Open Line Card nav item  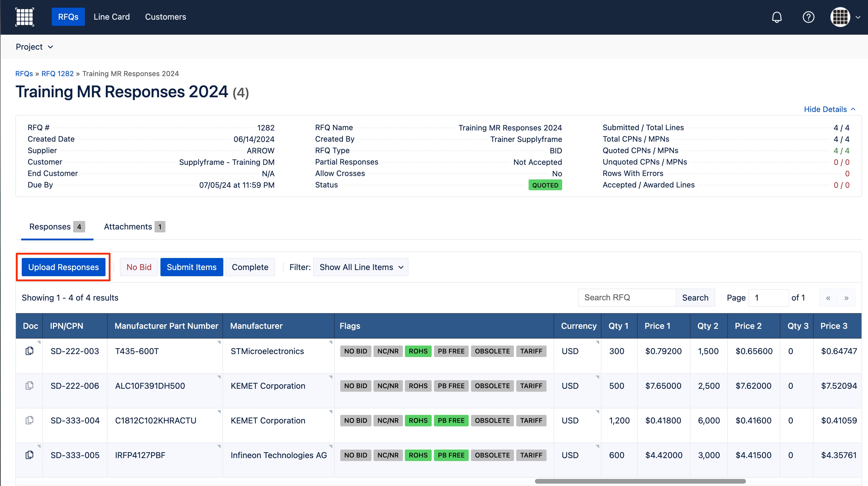point(112,17)
